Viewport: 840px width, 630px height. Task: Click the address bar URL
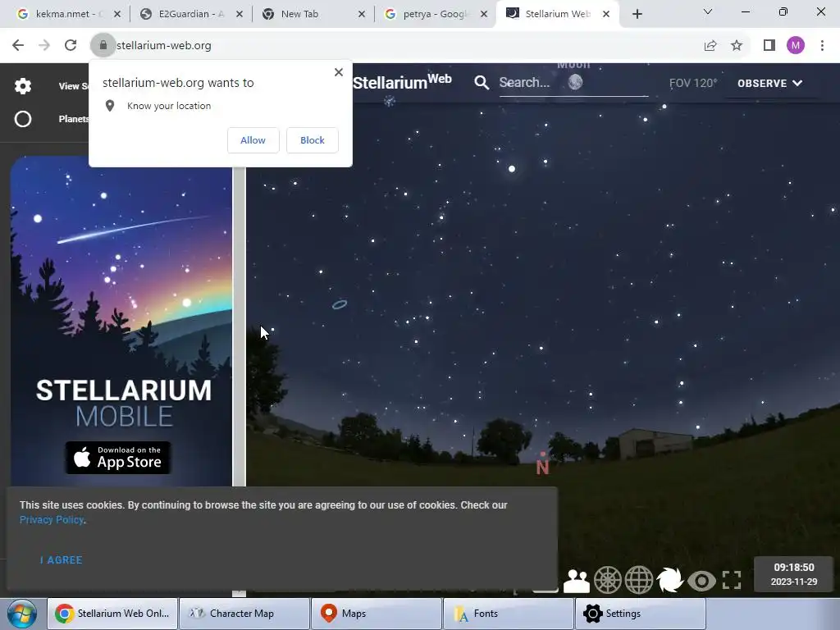(x=164, y=46)
